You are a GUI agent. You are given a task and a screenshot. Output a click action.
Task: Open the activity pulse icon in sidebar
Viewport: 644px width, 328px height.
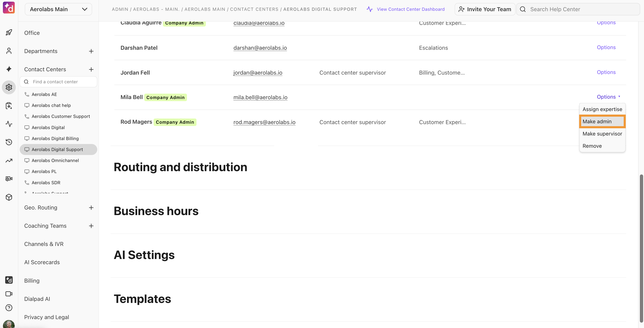(x=9, y=124)
